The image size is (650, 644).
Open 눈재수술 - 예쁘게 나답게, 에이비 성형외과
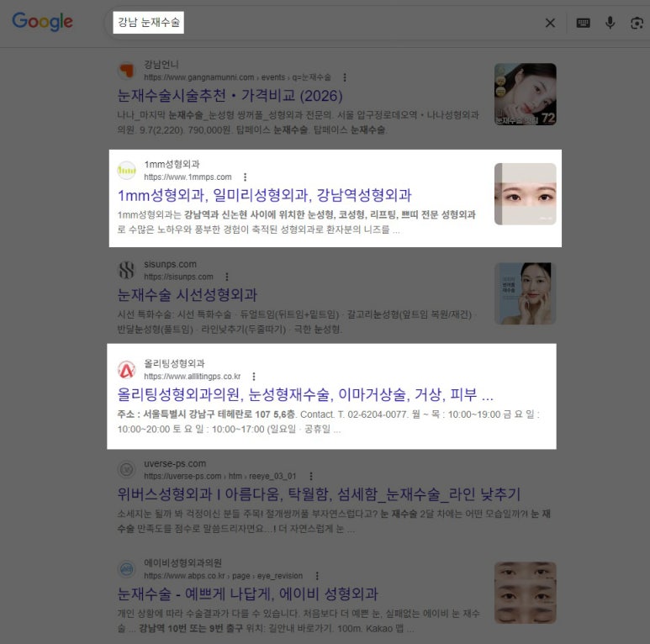pos(247,594)
